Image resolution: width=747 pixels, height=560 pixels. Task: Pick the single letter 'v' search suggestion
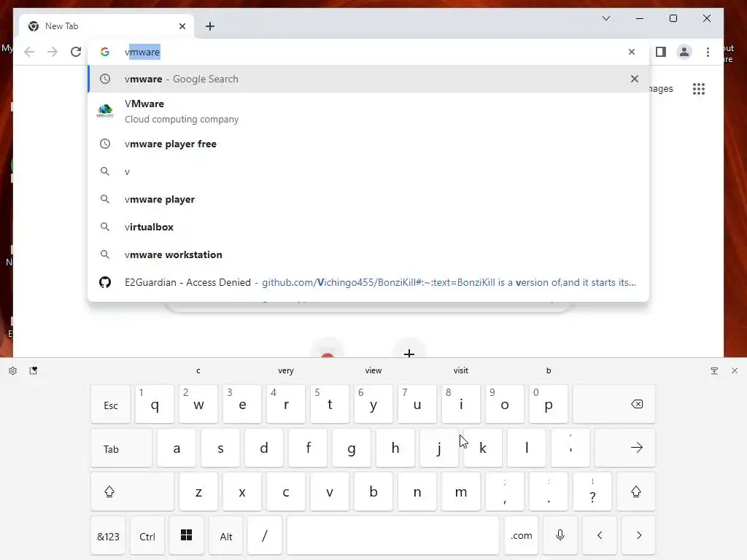[368, 171]
